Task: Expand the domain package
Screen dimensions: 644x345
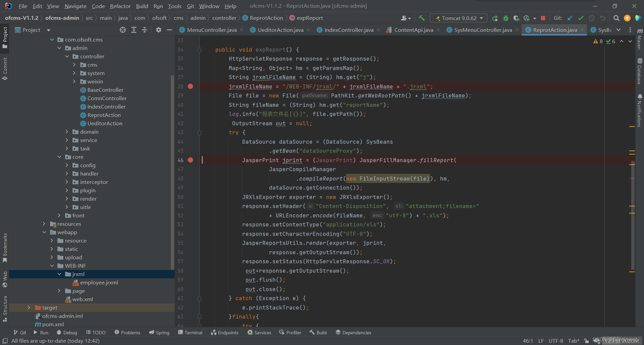Action: tap(67, 132)
